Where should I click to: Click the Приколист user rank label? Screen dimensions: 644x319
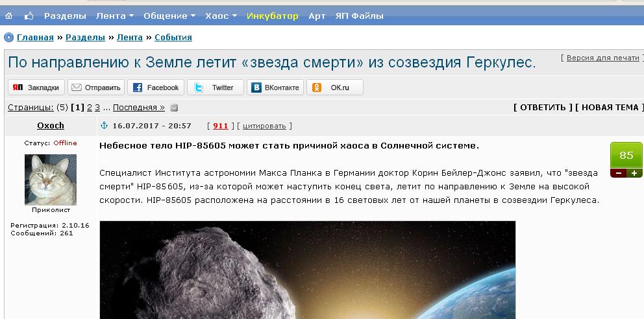coord(51,210)
